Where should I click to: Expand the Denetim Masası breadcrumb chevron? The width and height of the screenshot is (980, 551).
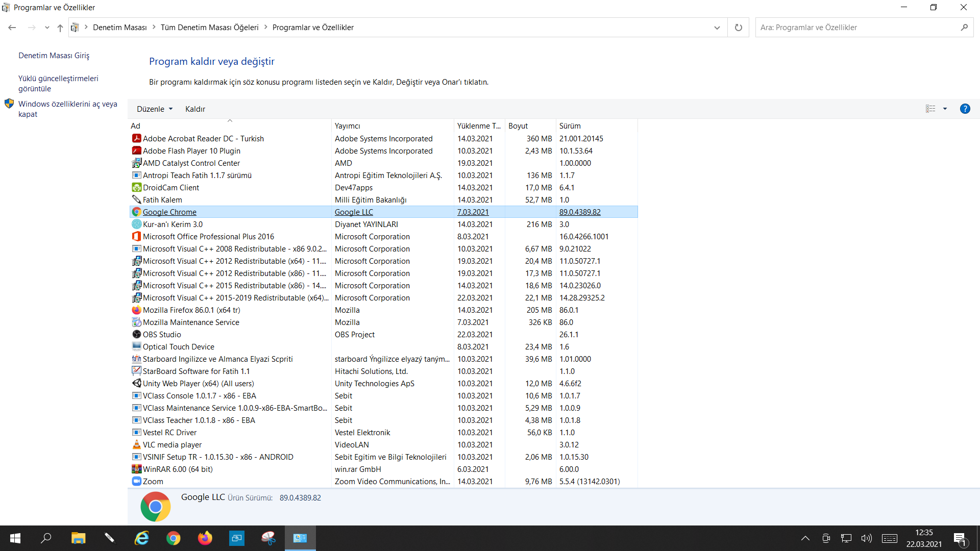point(154,28)
